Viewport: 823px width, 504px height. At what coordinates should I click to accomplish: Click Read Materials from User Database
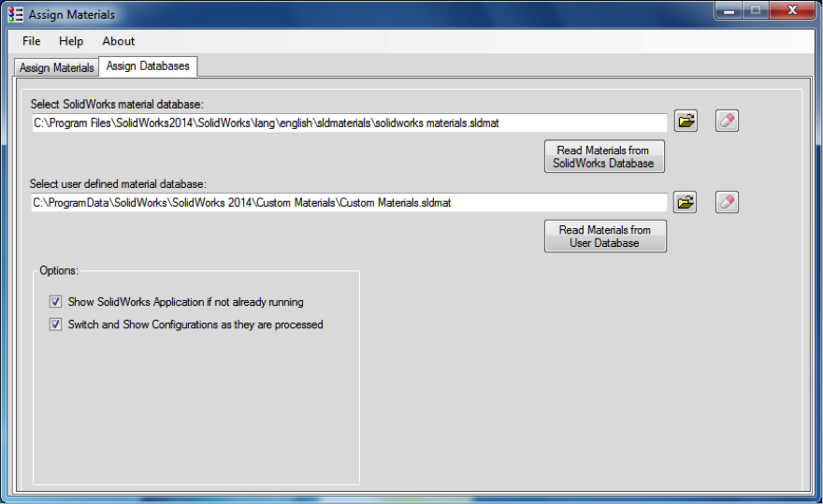click(x=605, y=237)
